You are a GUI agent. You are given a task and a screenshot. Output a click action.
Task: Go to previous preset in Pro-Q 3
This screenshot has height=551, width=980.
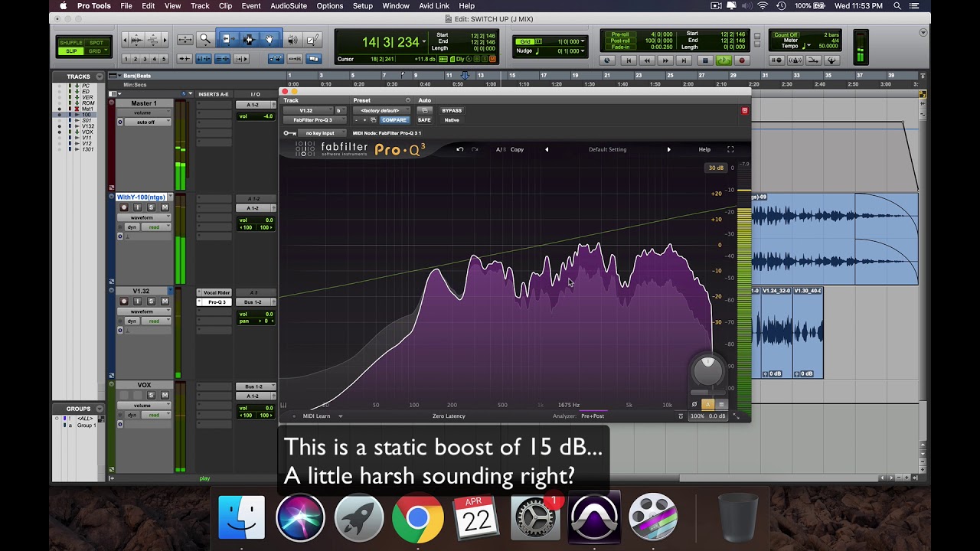tap(547, 149)
